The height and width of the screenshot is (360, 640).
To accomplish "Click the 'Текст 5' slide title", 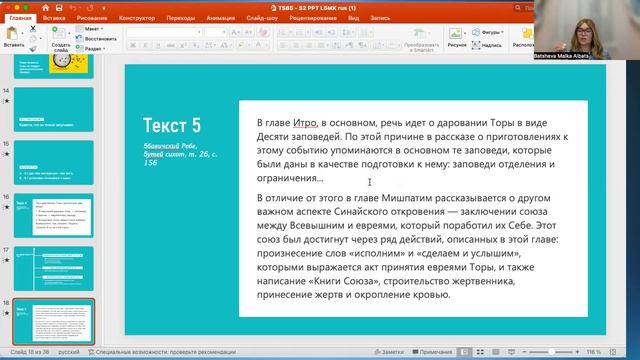I will click(172, 125).
